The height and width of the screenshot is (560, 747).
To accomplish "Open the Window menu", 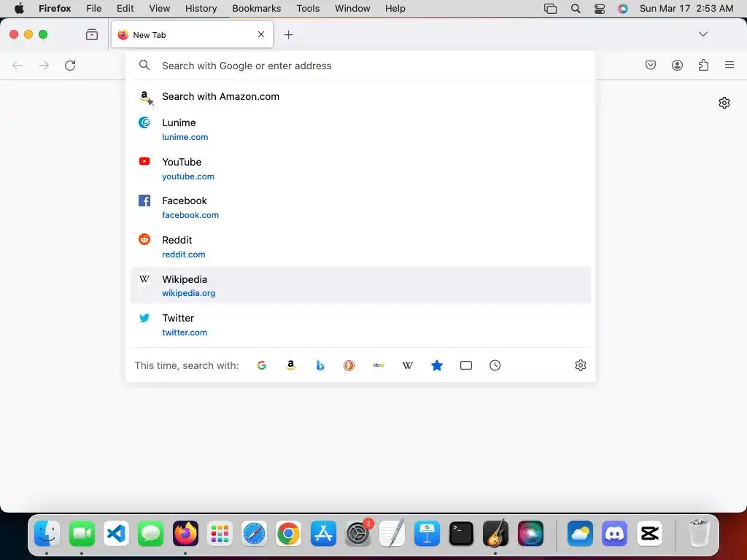I will coord(352,9).
